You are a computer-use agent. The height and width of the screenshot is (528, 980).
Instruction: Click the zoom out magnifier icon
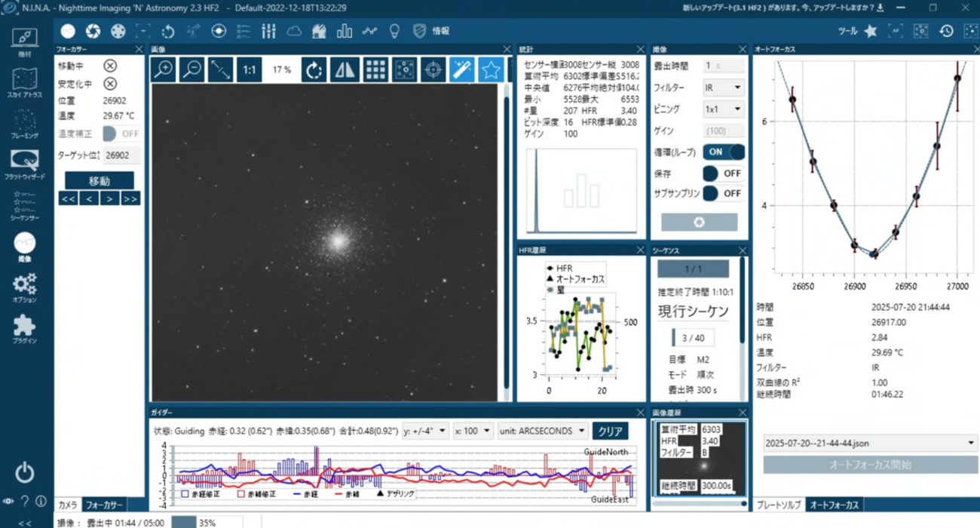[192, 69]
